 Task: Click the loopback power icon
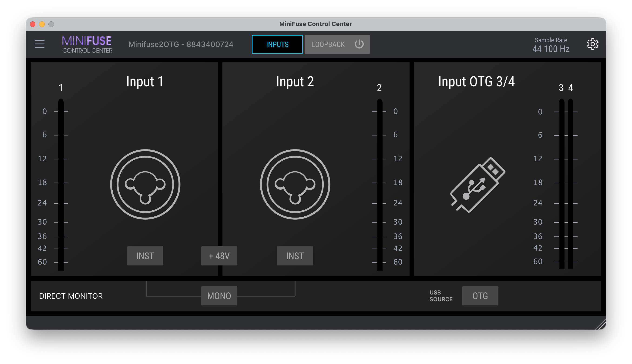[359, 44]
